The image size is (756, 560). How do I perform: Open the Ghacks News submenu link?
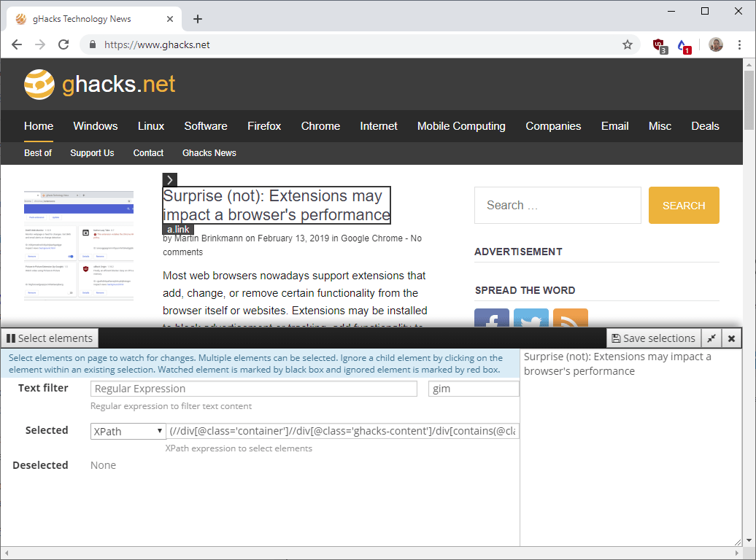click(209, 153)
